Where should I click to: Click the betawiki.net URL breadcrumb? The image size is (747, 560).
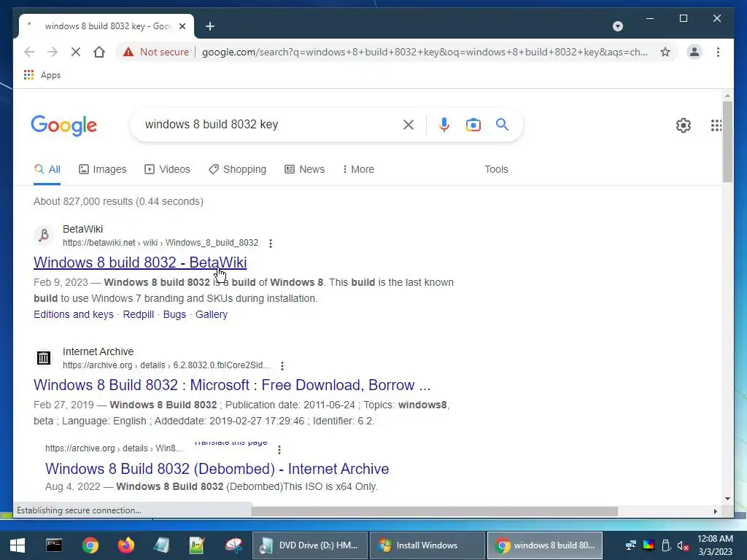(160, 243)
